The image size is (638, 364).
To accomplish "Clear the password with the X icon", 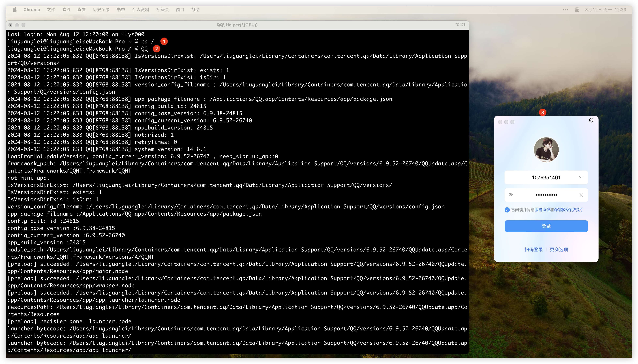I will point(581,195).
